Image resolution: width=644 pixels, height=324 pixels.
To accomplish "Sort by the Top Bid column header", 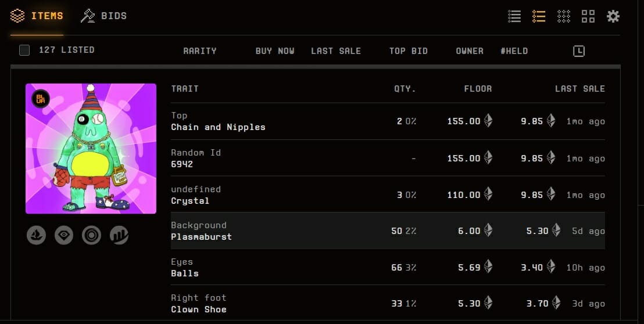I will pyautogui.click(x=409, y=51).
